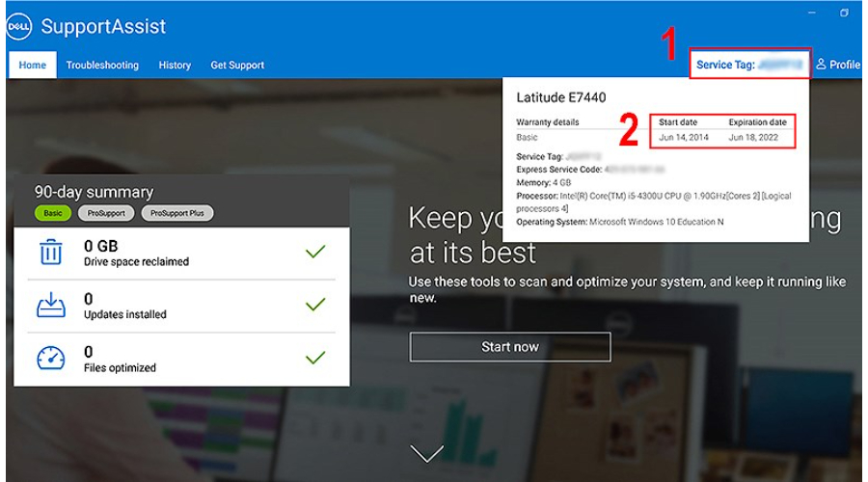Click the Profile person icon

(822, 65)
